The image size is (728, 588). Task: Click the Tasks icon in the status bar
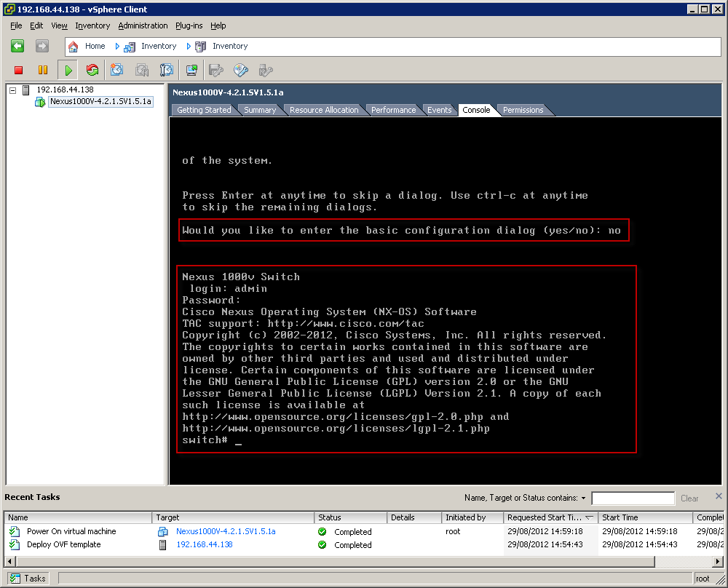(x=15, y=579)
